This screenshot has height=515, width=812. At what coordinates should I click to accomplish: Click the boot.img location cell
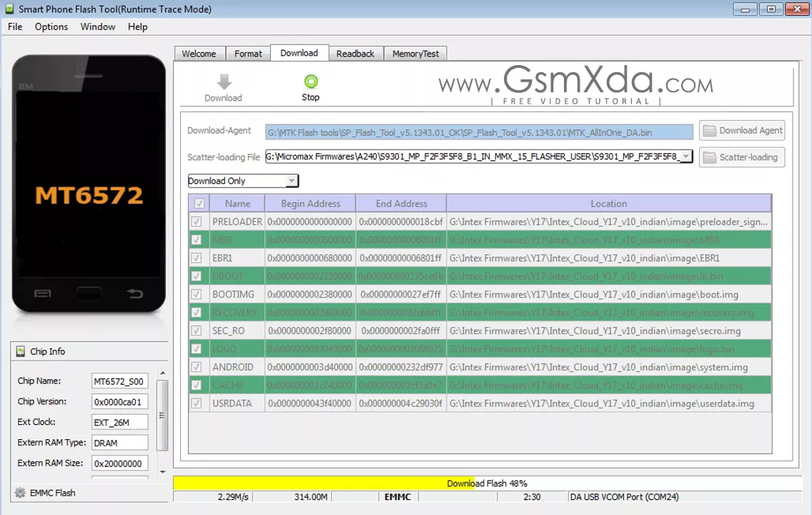(x=609, y=294)
